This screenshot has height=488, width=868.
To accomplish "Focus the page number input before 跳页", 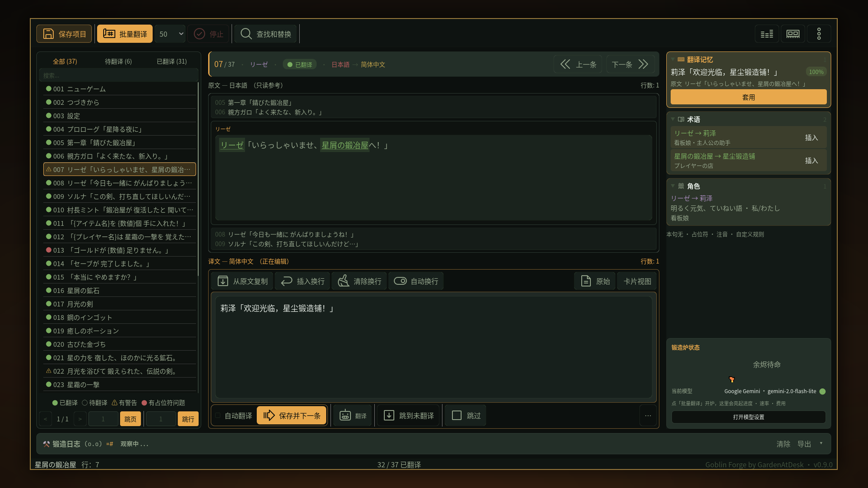I will click(103, 419).
